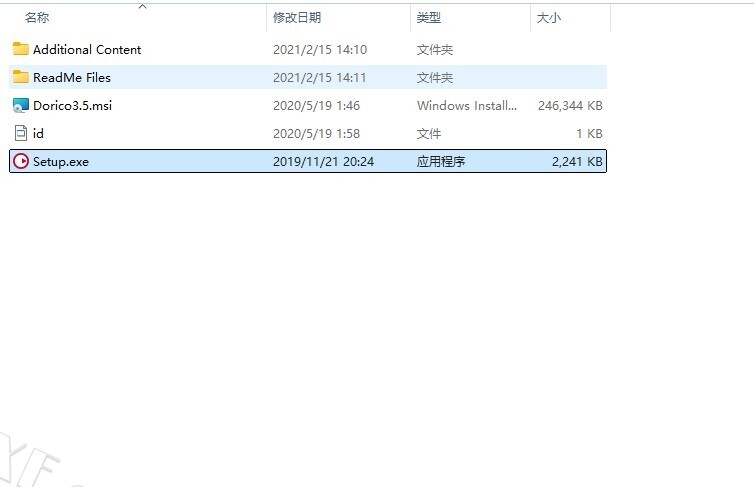Screen dimensions: 754x487
Task: Select the Dorico3.5.msi file name
Action: tap(72, 105)
